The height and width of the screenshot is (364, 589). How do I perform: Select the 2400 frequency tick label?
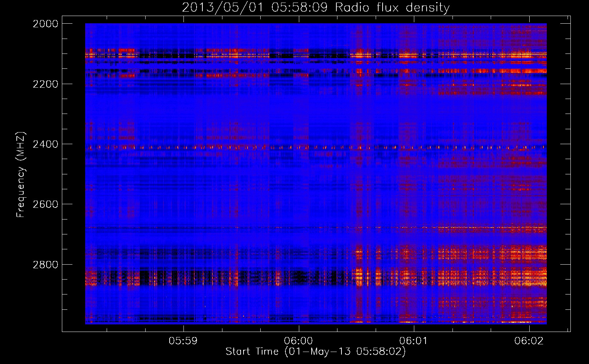[x=46, y=145]
